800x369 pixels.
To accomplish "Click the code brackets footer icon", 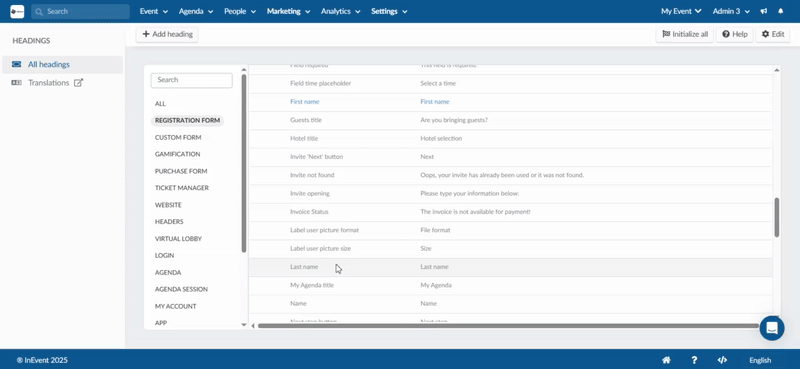I will pos(722,360).
